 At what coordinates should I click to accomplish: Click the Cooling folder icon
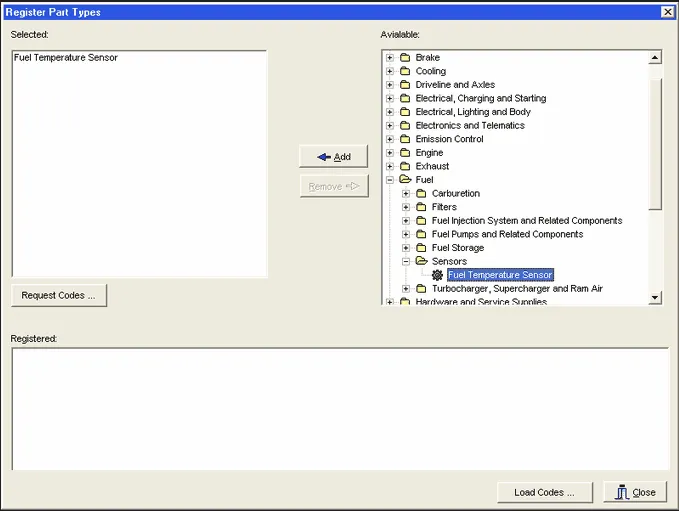(x=405, y=71)
